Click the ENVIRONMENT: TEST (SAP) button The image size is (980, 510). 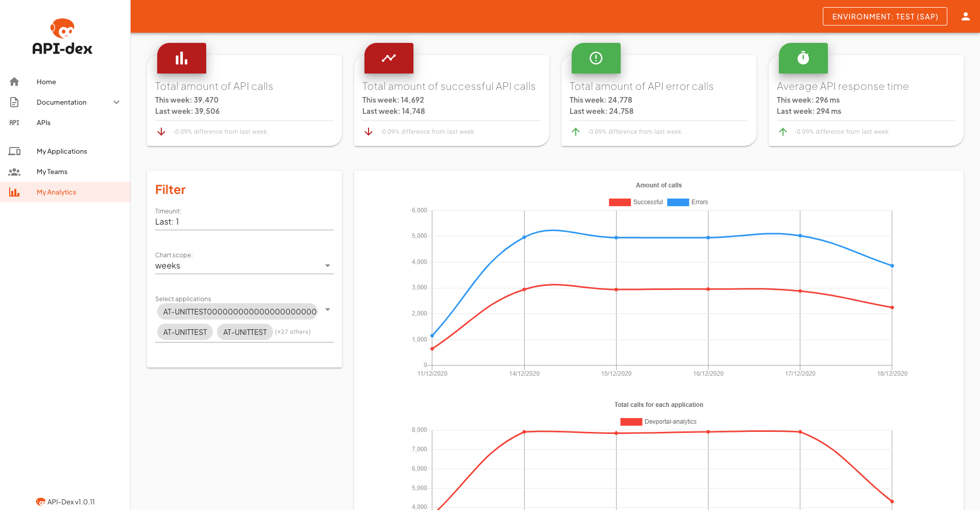coord(885,16)
